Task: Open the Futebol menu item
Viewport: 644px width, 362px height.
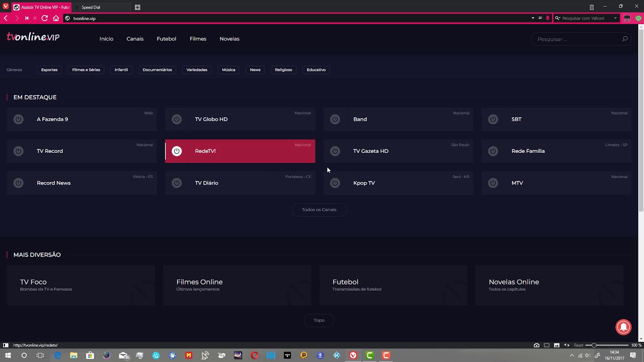Action: [167, 39]
